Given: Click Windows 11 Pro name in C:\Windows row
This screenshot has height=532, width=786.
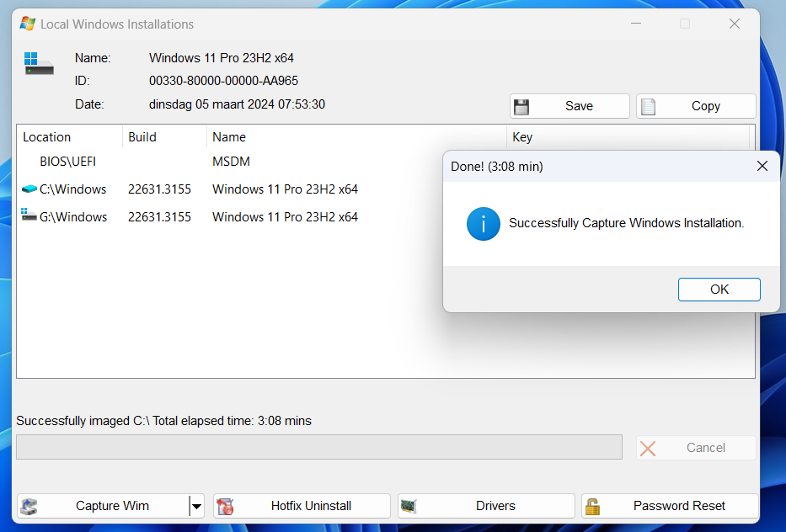Looking at the screenshot, I should point(285,189).
